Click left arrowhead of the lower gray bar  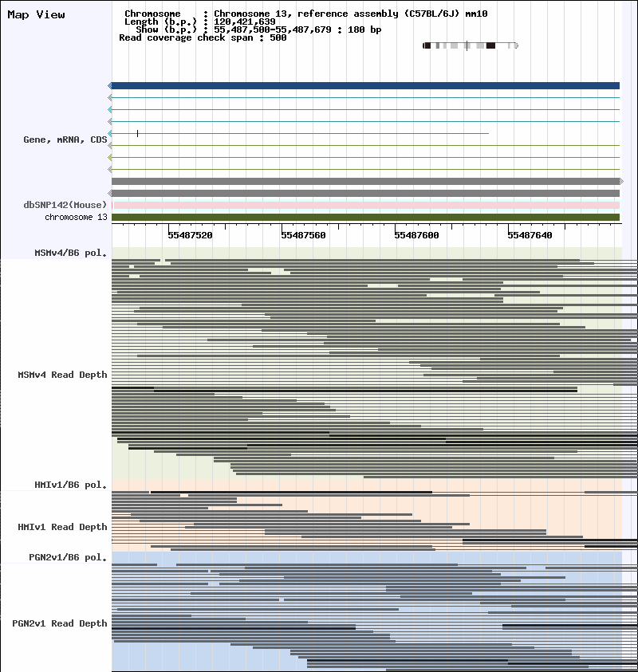click(110, 193)
